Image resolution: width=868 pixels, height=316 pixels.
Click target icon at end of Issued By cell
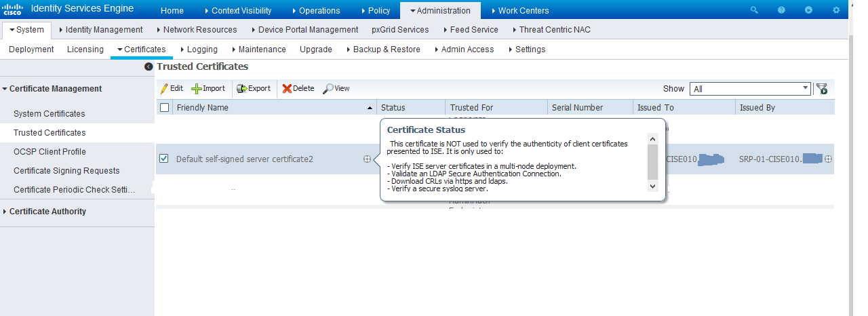(828, 159)
